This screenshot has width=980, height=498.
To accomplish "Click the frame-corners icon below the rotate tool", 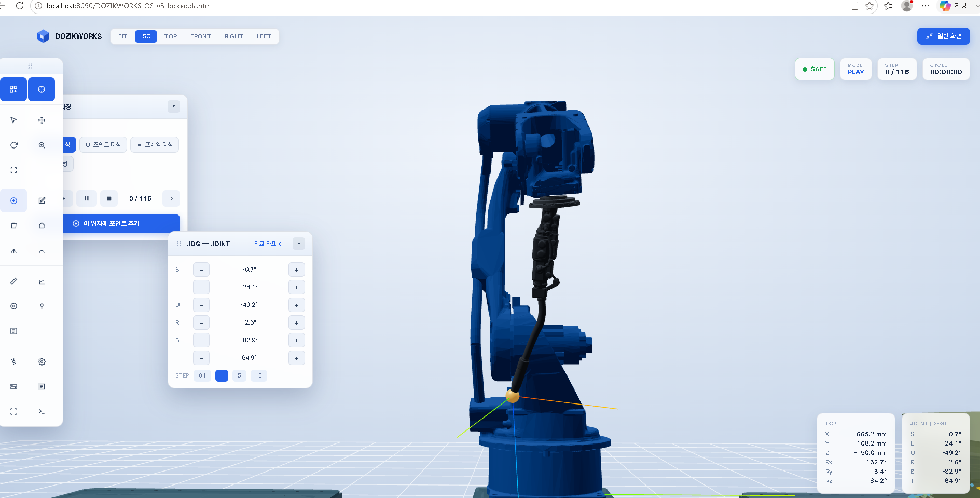I will [x=13, y=170].
